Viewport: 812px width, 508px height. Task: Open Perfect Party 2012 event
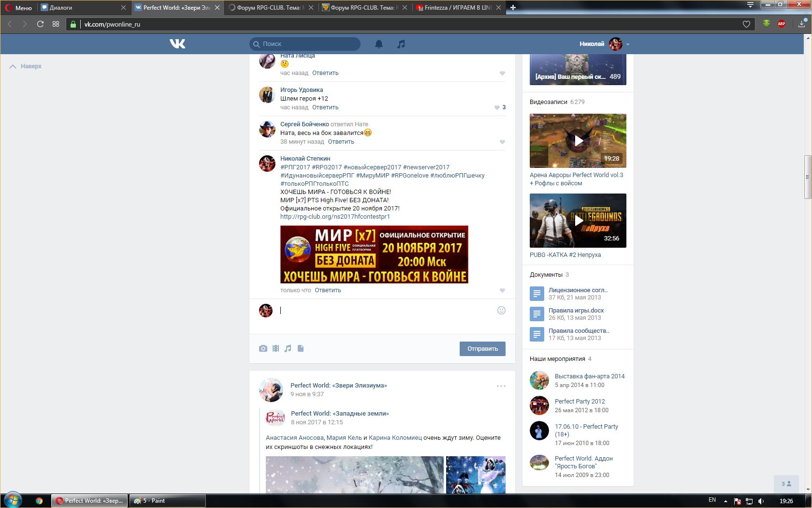click(x=580, y=402)
